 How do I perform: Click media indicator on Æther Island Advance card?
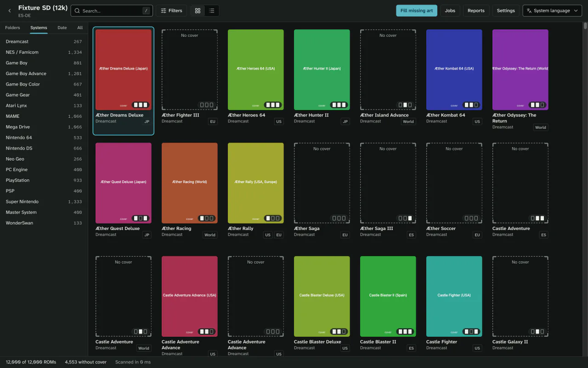click(405, 105)
